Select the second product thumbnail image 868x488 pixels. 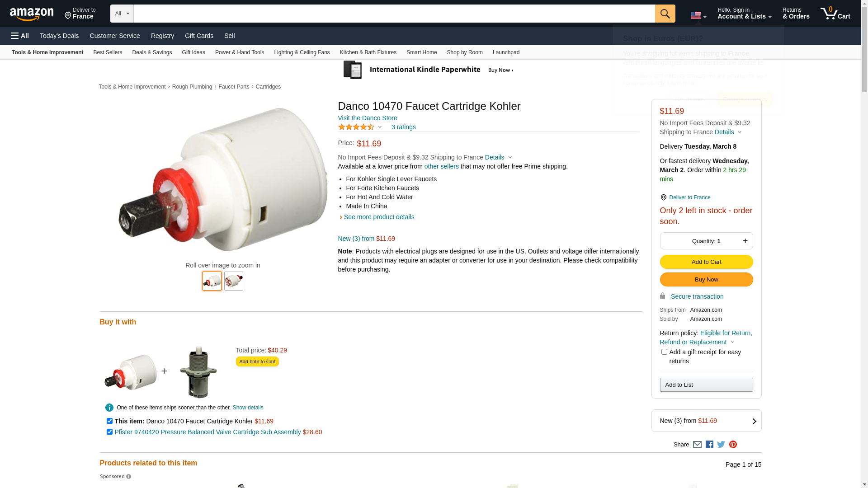click(234, 281)
